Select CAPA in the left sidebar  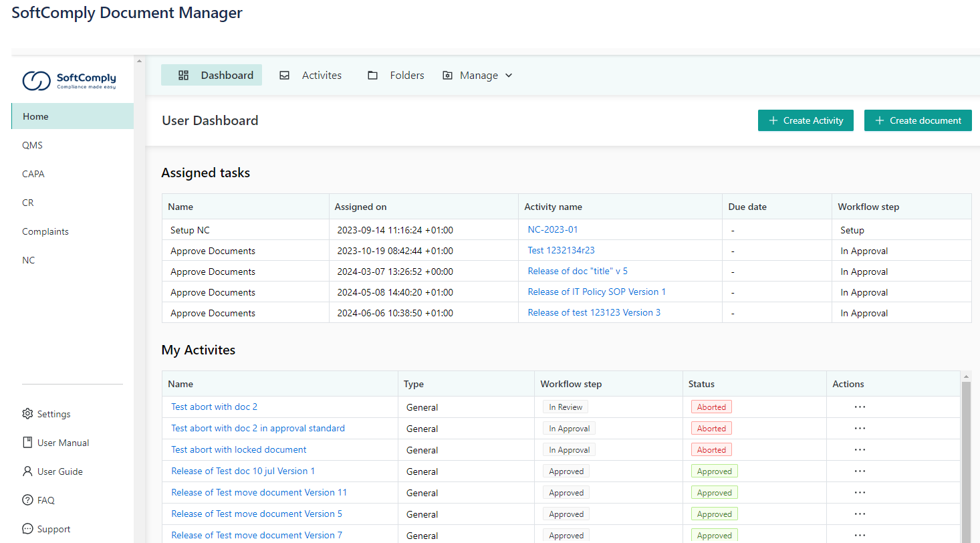coord(33,174)
